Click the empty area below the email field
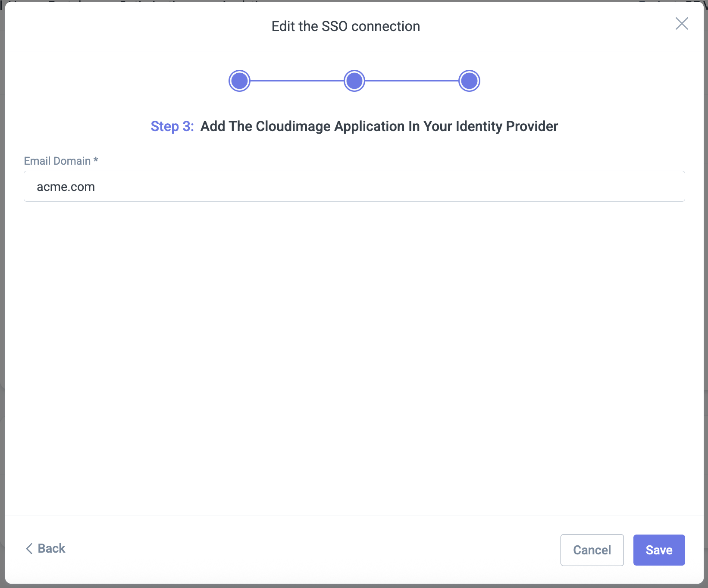The height and width of the screenshot is (588, 708). (354, 345)
